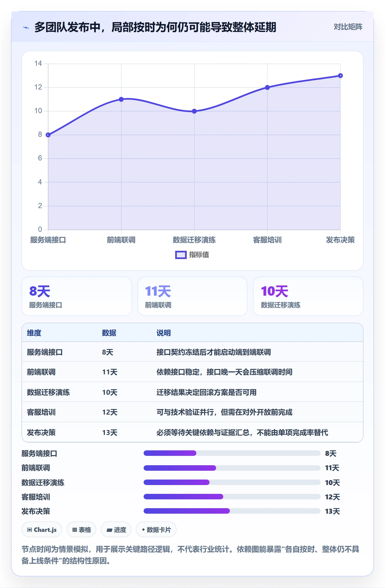The image size is (385, 588).
Task: Click the 发布决策 x-axis label on the chart
Action: coord(340,240)
